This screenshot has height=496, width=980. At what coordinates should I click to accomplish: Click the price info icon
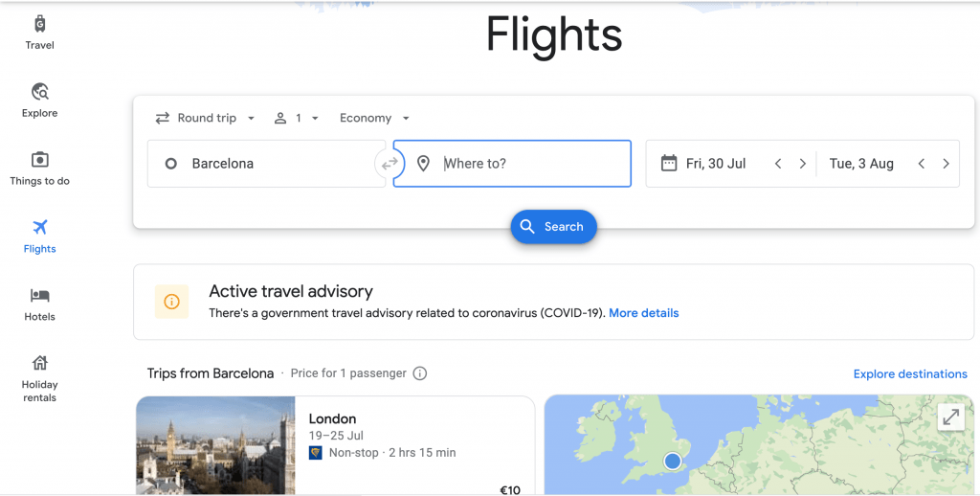point(419,373)
